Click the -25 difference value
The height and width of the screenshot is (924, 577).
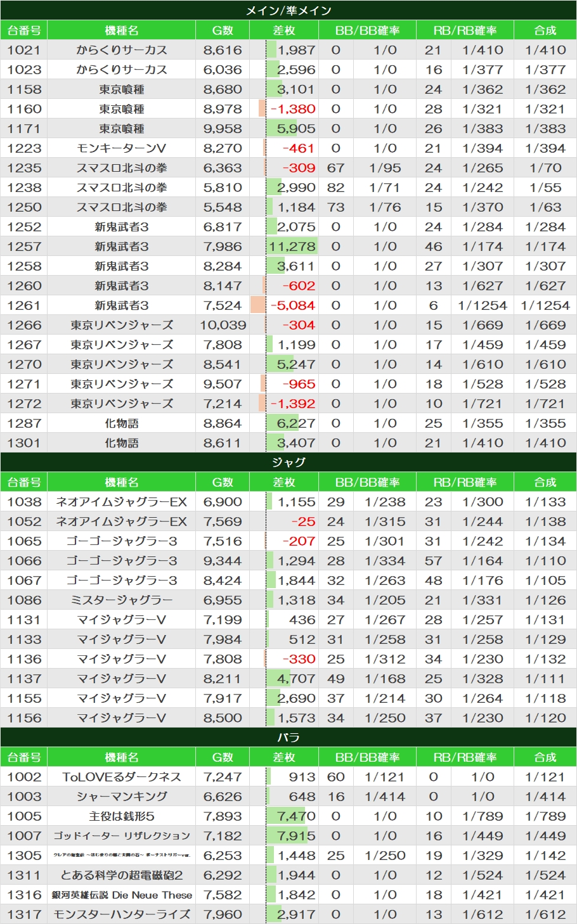click(x=303, y=522)
